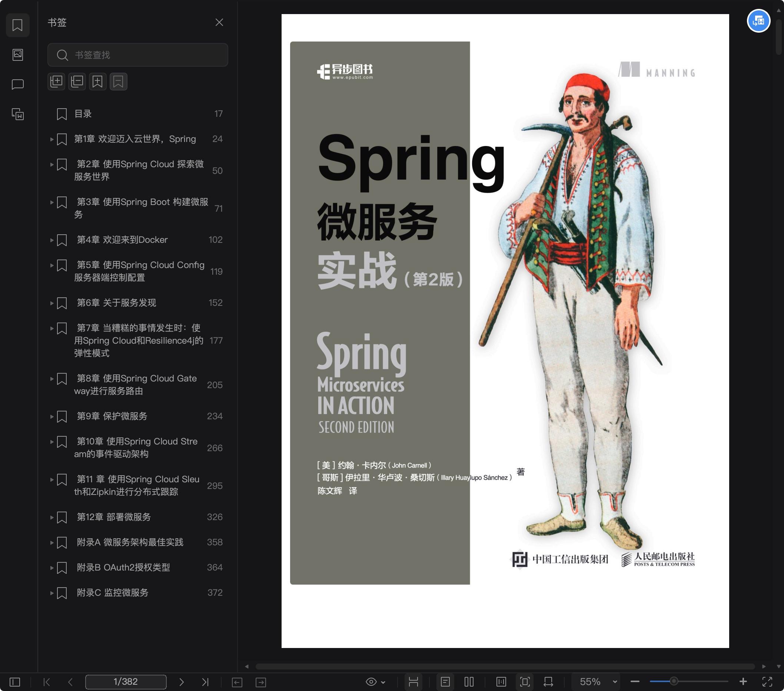Jump to 第9章 保护微服务

112,416
